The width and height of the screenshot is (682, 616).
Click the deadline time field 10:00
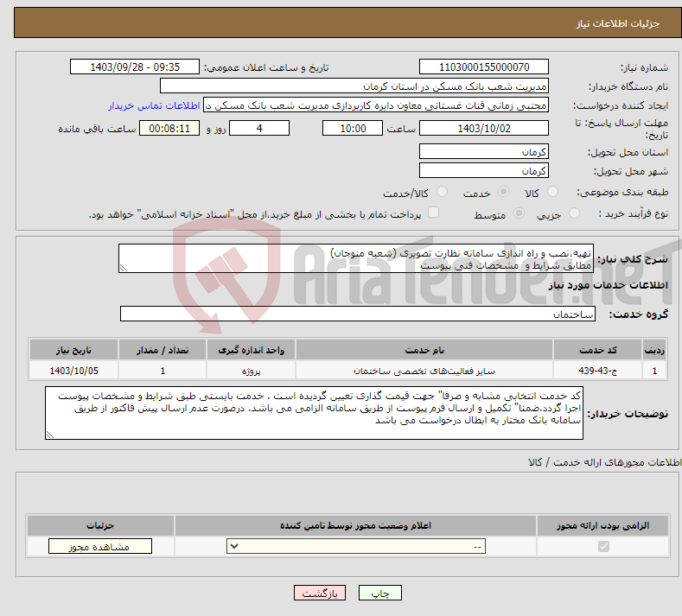(x=353, y=128)
